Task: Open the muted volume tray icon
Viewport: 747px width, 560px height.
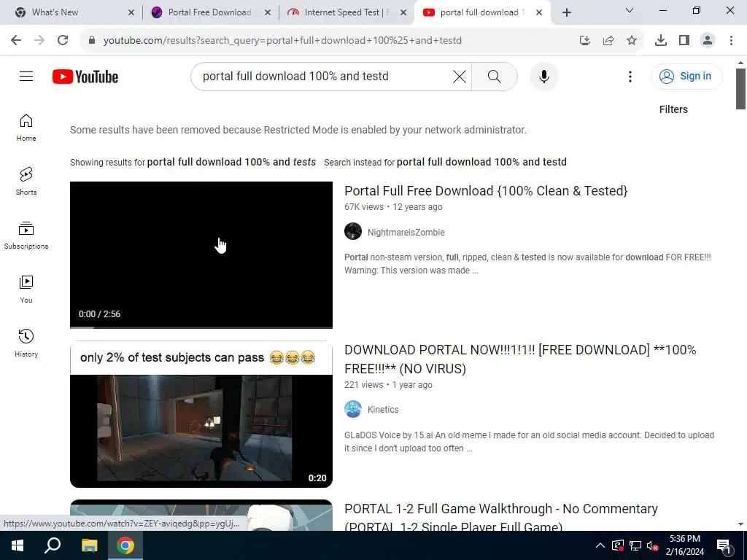Action: [652, 545]
